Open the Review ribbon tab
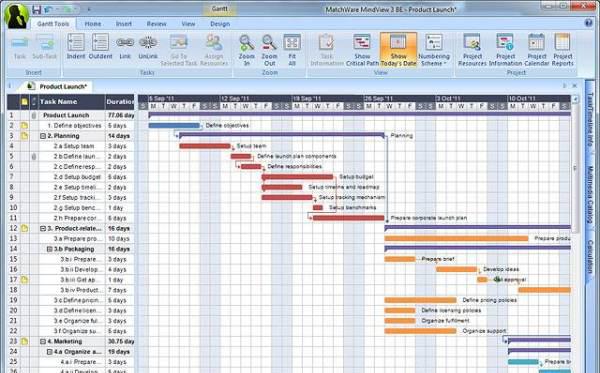Viewport: 600px width, 373px height. pos(157,24)
